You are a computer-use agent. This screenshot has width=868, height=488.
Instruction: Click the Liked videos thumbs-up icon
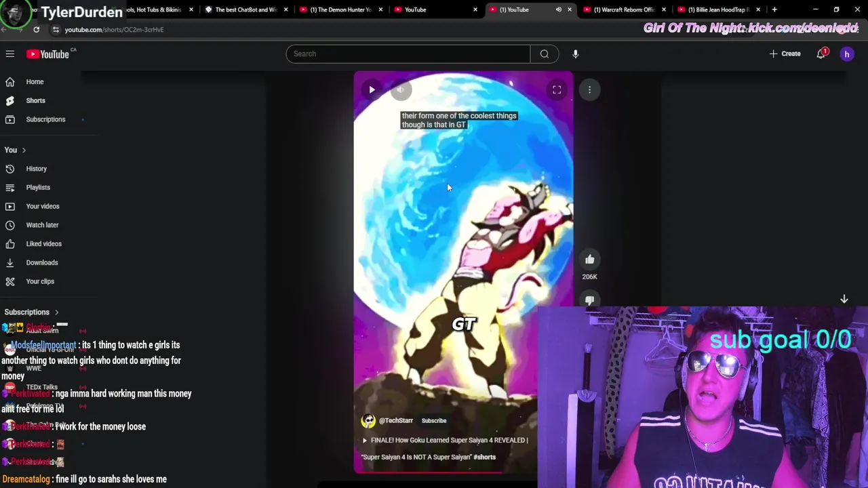[10, 243]
